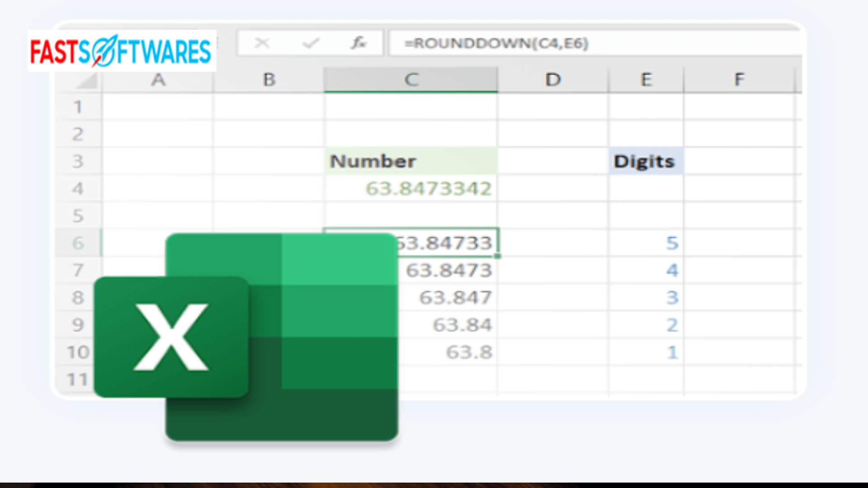Viewport: 868px width, 488px height.
Task: Select row 6 header
Action: click(78, 243)
